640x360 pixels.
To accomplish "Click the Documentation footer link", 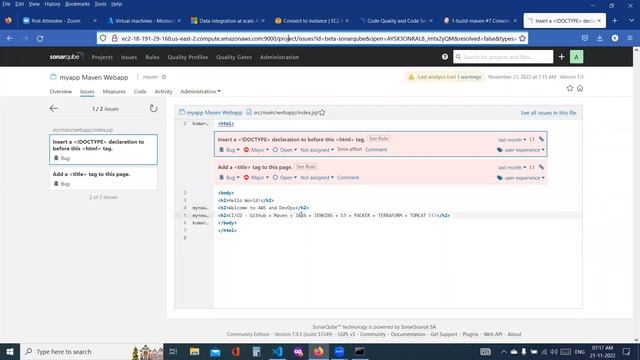I will point(408,334).
